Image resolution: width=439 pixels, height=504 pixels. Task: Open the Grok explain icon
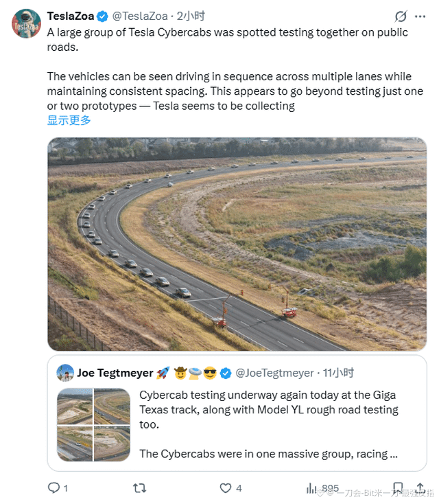click(x=401, y=16)
